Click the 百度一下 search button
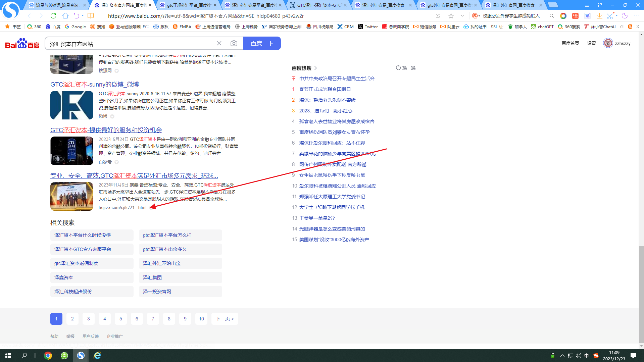Image resolution: width=644 pixels, height=362 pixels. pyautogui.click(x=262, y=43)
